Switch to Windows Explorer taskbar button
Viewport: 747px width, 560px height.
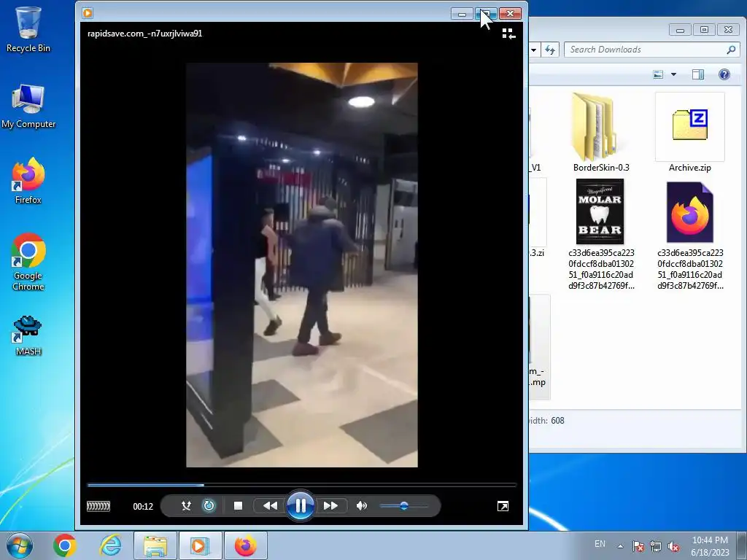tap(155, 545)
